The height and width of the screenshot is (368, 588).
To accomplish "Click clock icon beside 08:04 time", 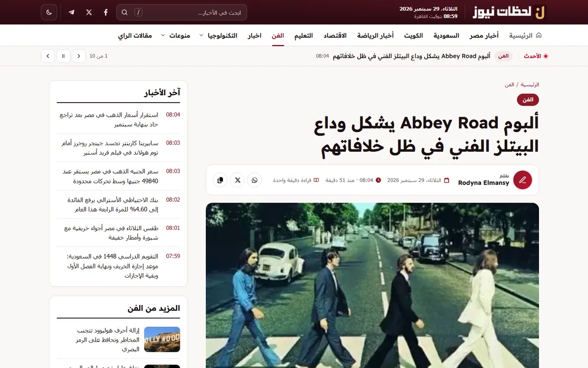I will (x=378, y=180).
